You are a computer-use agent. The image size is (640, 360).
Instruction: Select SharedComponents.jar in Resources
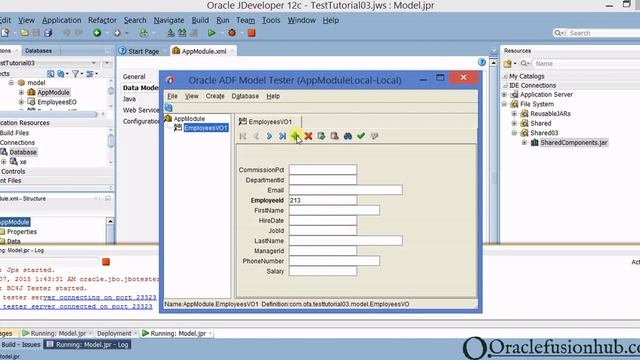(x=574, y=142)
